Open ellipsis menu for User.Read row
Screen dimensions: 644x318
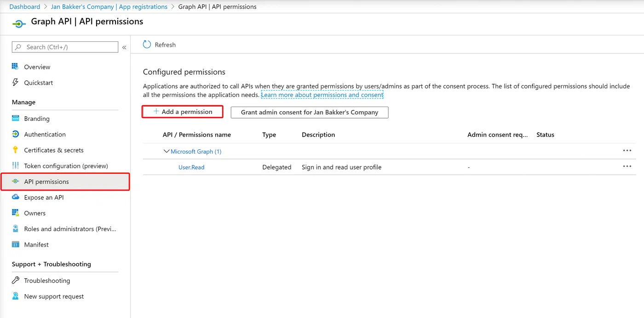[x=627, y=167]
